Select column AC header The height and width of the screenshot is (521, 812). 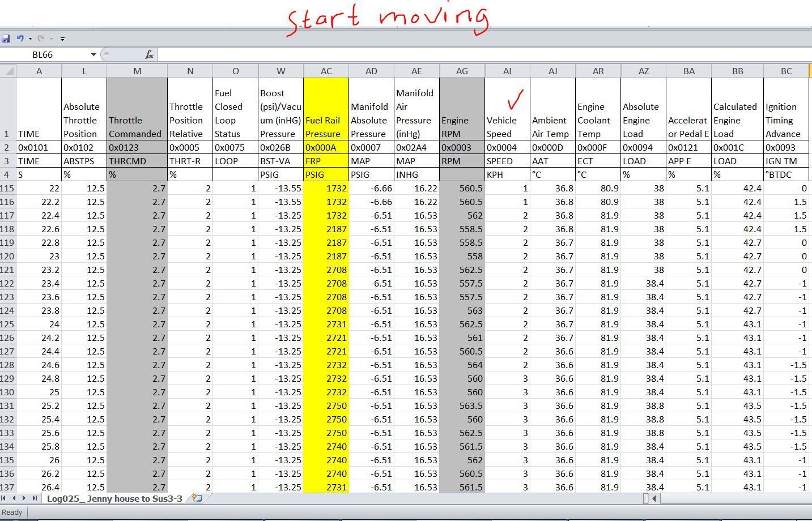[x=326, y=71]
